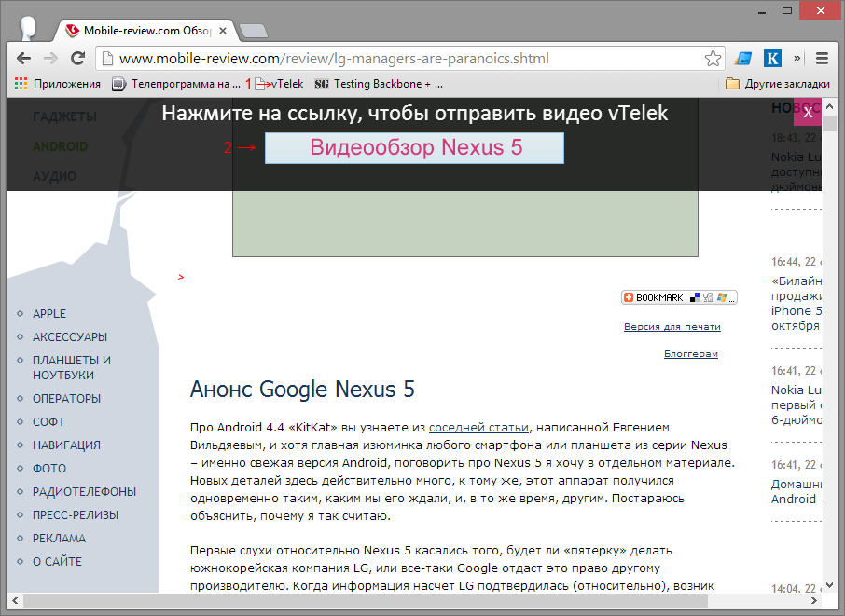Click the Chrome user avatar icon
The image size is (845, 616).
point(27,27)
